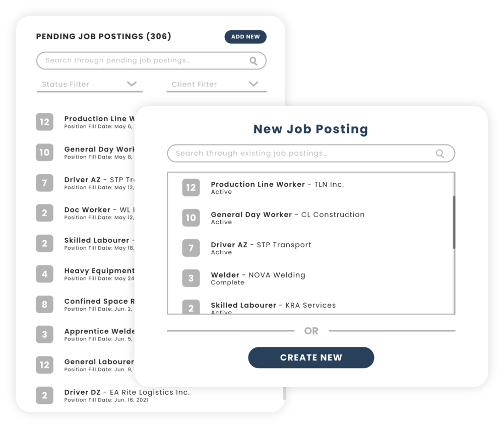Click search icon in pending postings search
504x428 pixels.
(x=254, y=61)
